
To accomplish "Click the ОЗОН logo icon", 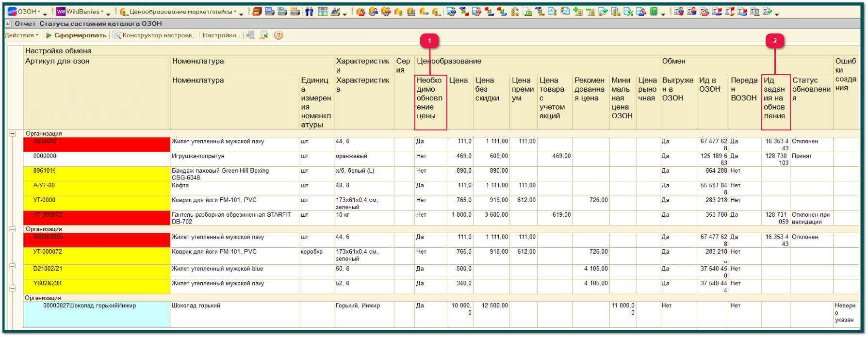I will pos(12,12).
